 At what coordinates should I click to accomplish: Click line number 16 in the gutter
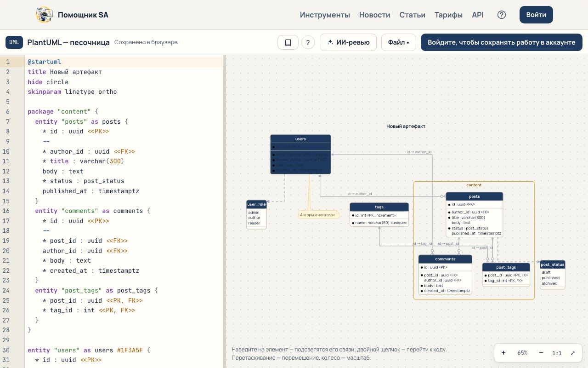click(x=7, y=211)
